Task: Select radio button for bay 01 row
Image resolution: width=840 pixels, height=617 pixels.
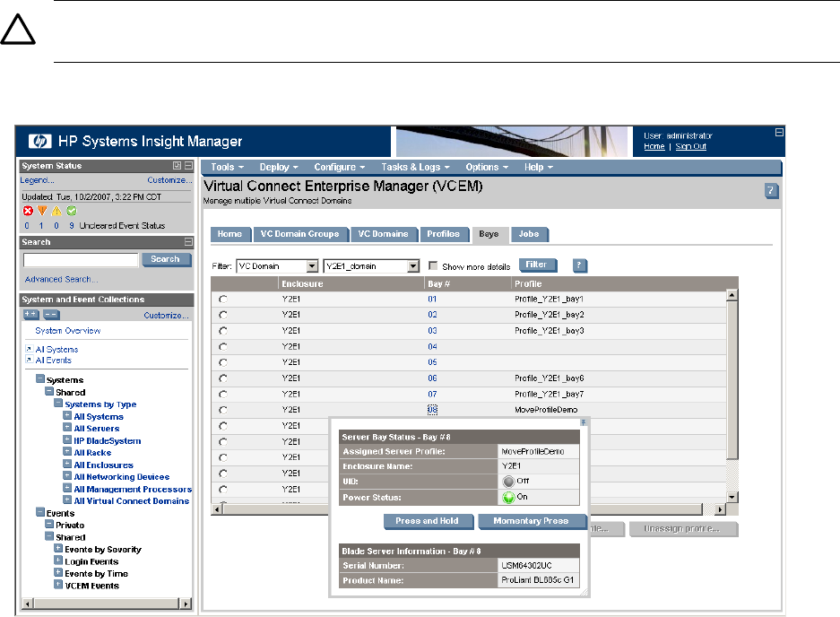Action: (x=222, y=299)
